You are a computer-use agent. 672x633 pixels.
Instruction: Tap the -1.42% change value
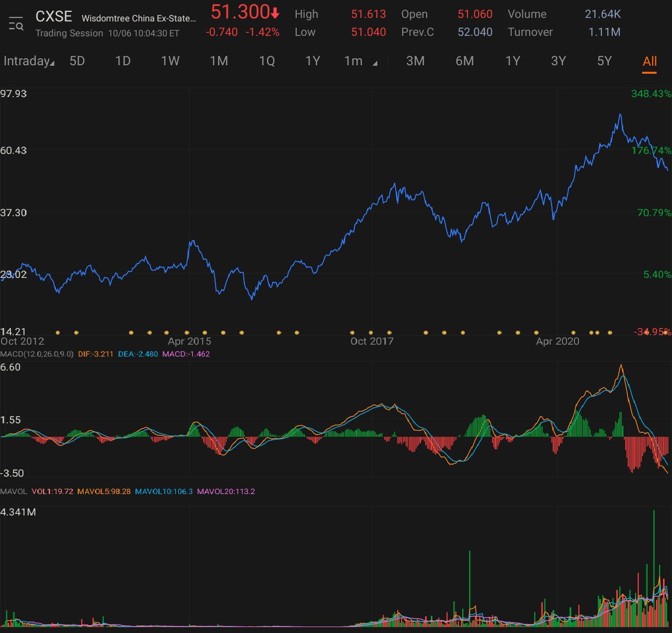[x=262, y=32]
